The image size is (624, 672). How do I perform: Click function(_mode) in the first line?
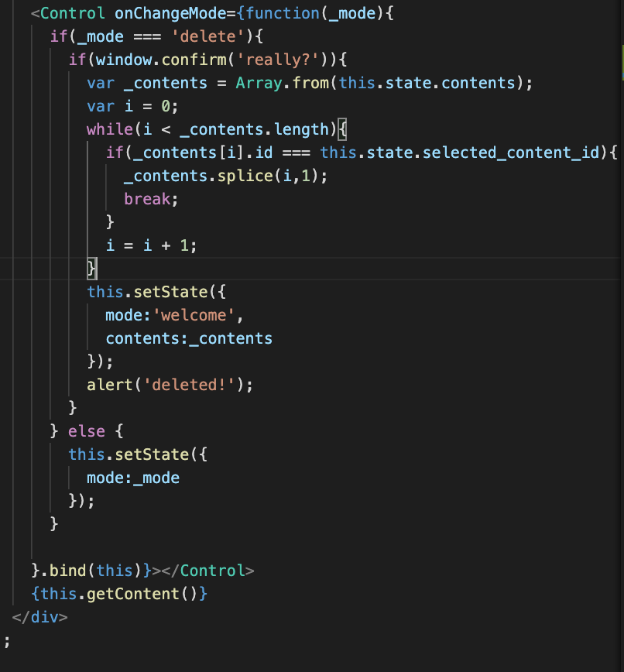tap(314, 13)
